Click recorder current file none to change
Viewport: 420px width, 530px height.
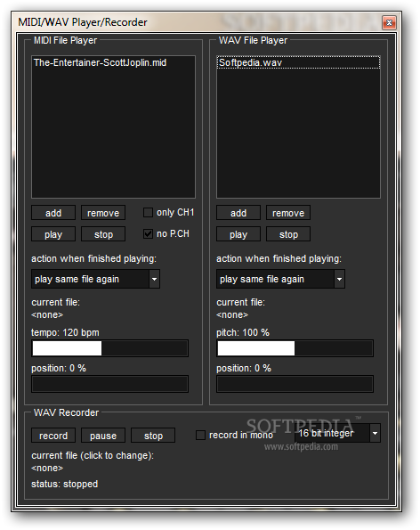[x=47, y=469]
